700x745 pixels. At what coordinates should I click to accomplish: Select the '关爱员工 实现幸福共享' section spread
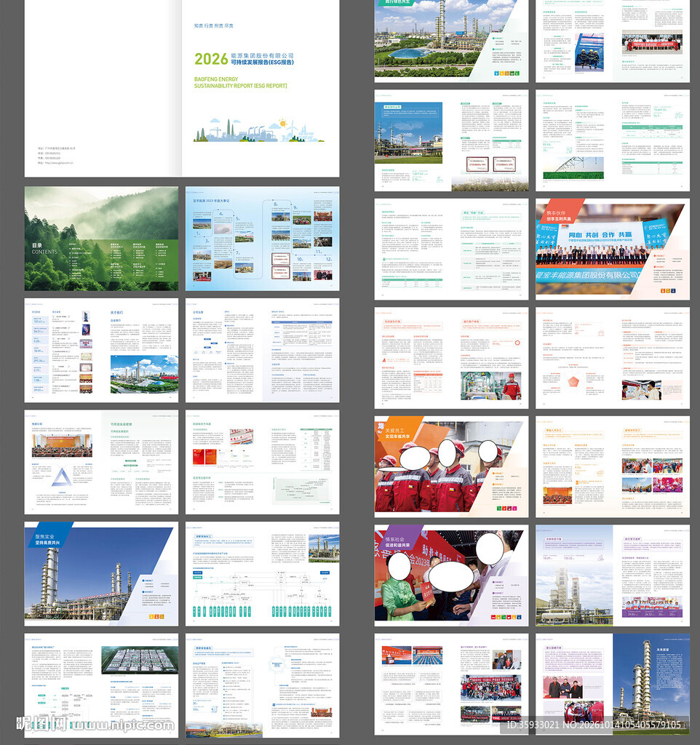[451, 467]
